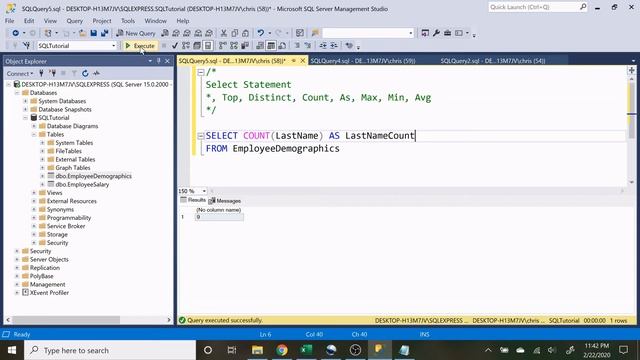
Task: Click the Copy icon in toolbar
Action: tap(235, 33)
